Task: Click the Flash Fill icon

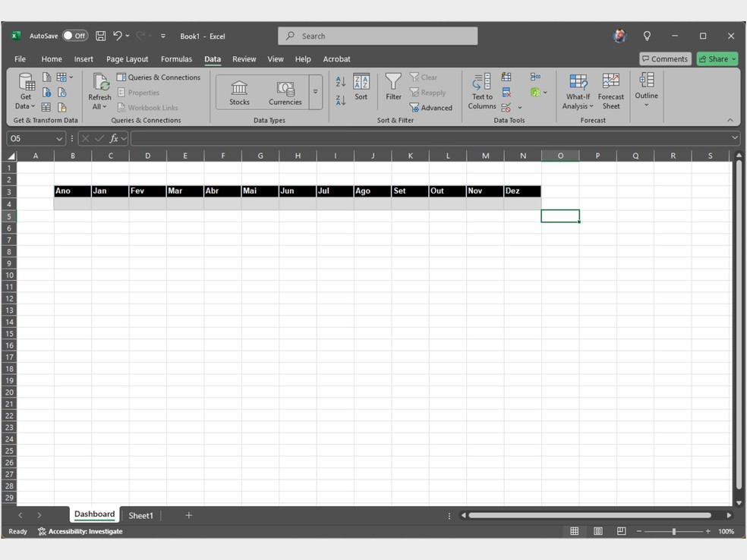Action: coord(506,77)
